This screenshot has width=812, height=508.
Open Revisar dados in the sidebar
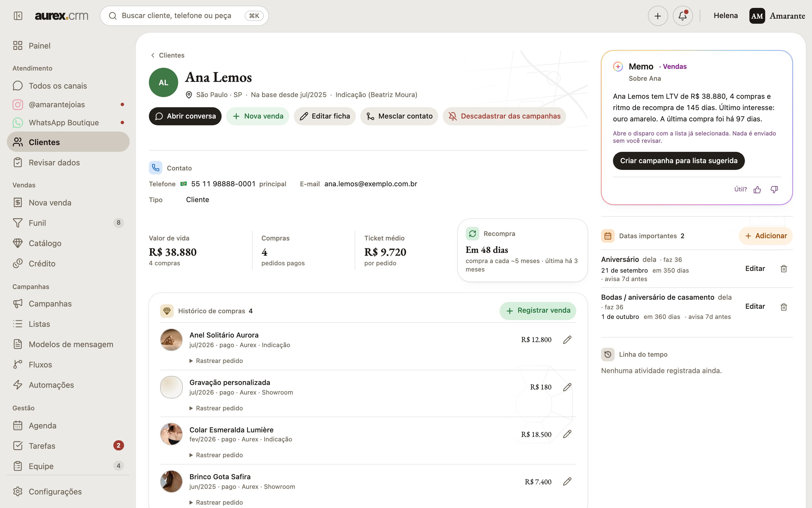coord(68,163)
